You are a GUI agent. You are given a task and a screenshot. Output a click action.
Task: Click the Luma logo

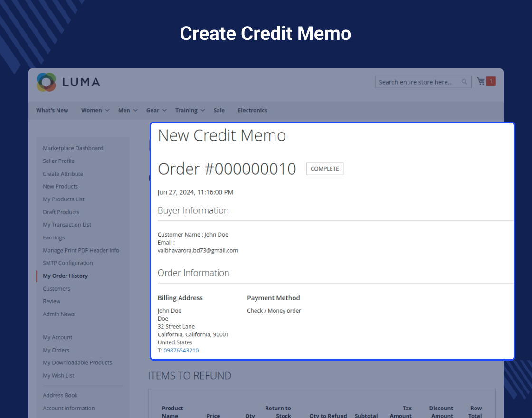pyautogui.click(x=68, y=82)
